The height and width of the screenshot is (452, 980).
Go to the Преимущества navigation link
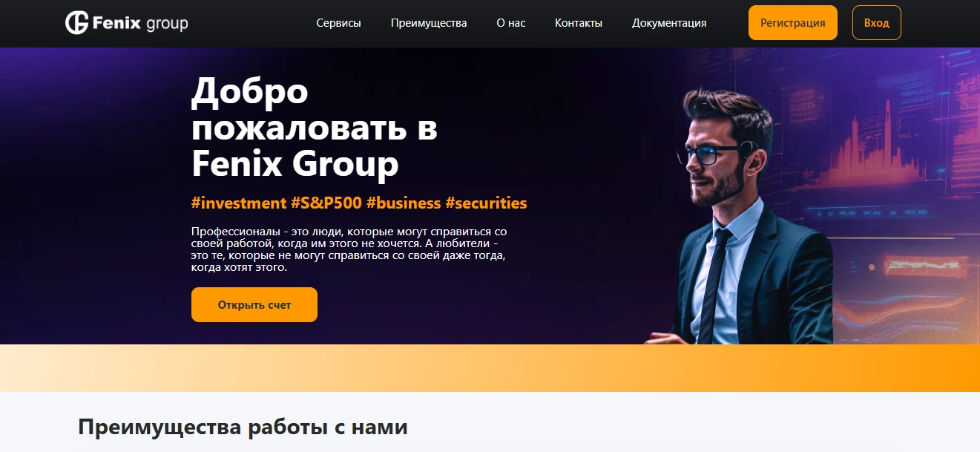[x=429, y=23]
